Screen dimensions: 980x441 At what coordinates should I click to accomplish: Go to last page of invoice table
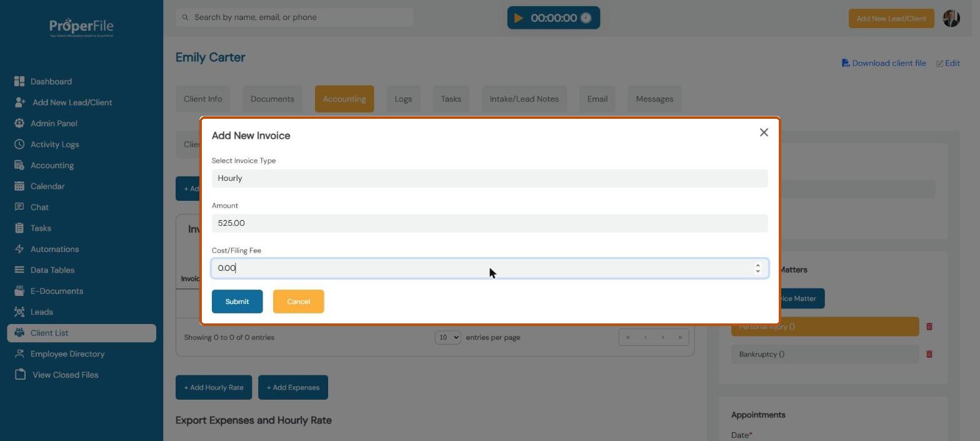coord(680,337)
